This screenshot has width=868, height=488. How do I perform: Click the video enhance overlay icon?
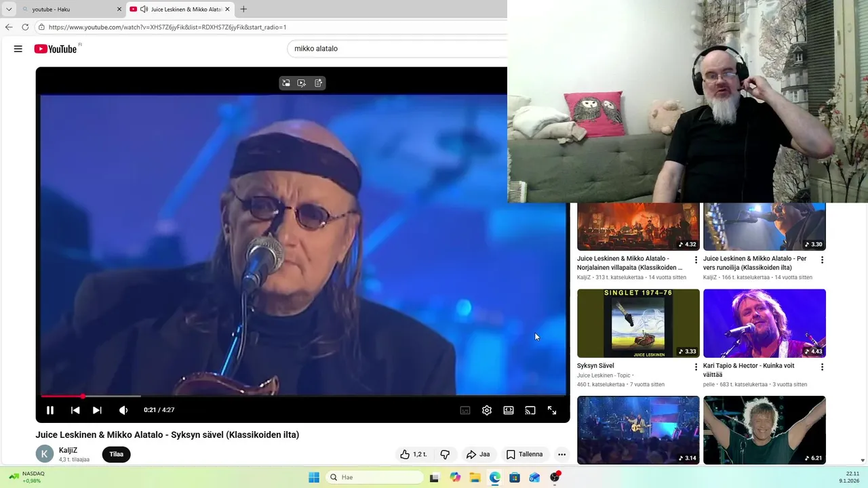[x=302, y=83]
